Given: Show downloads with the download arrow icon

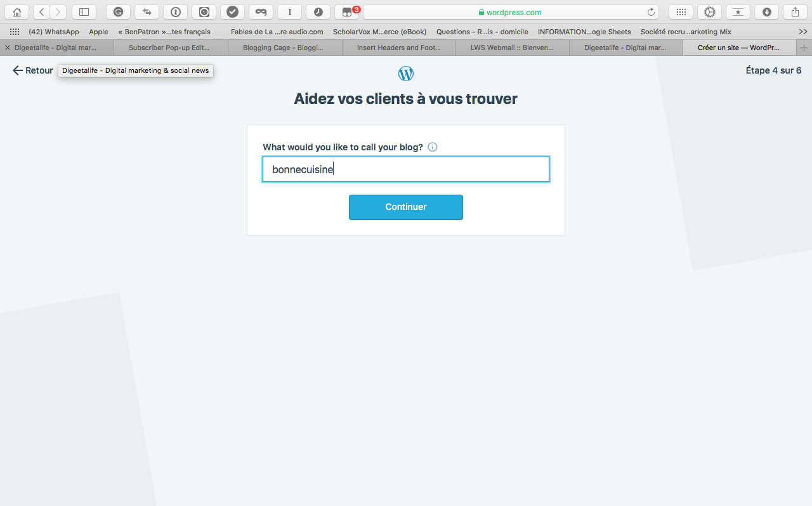Looking at the screenshot, I should point(766,12).
